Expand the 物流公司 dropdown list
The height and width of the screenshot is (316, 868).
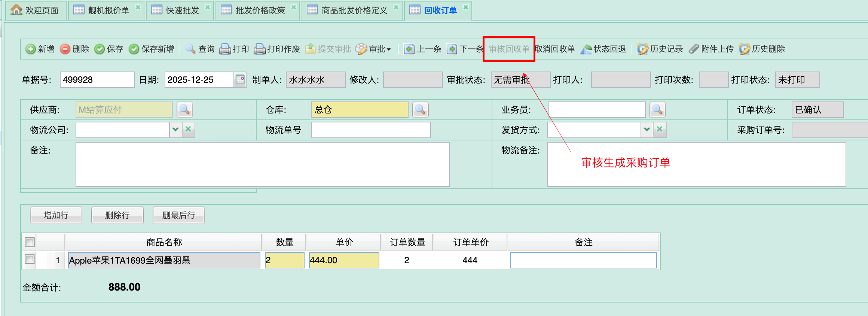(x=175, y=130)
